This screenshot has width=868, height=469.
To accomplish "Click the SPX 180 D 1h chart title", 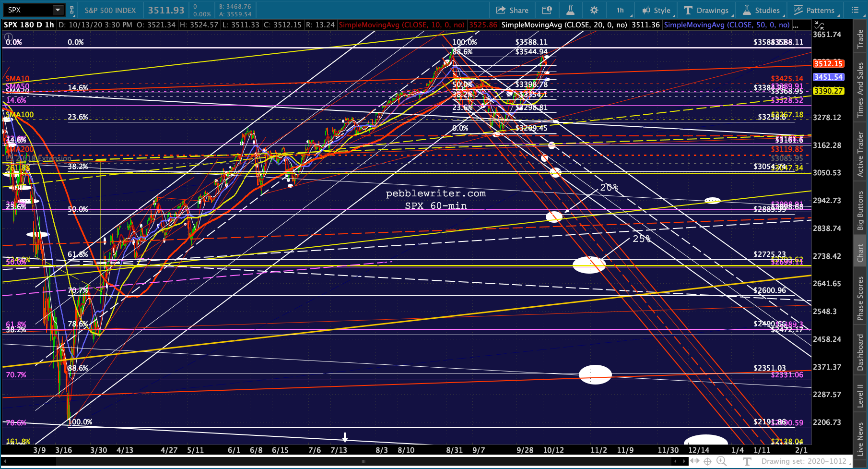I will (x=29, y=25).
